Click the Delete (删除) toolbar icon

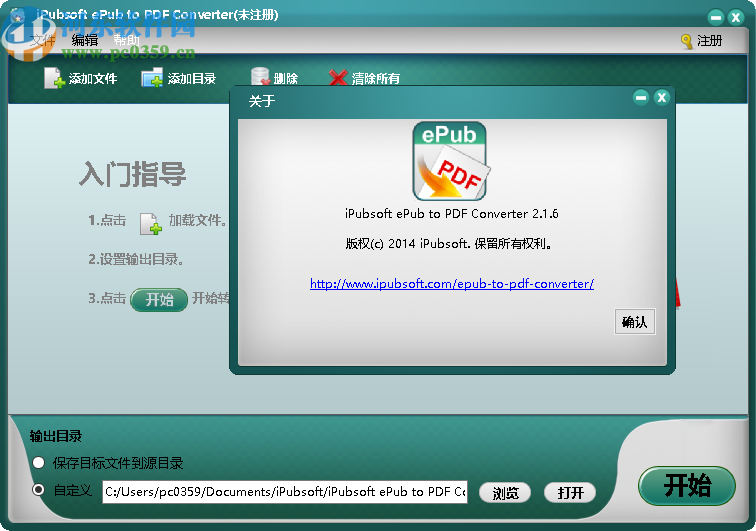[x=260, y=77]
